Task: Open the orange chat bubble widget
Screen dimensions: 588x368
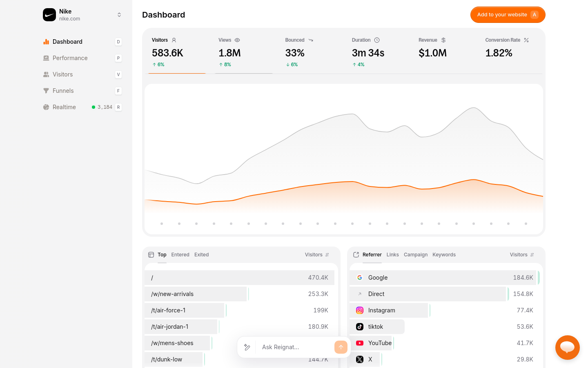Action: pos(568,348)
